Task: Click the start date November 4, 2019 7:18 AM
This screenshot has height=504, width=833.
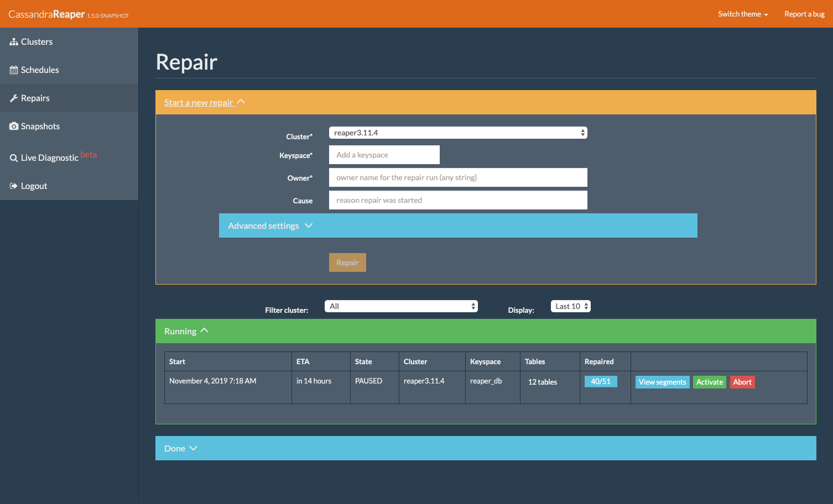Action: click(213, 381)
